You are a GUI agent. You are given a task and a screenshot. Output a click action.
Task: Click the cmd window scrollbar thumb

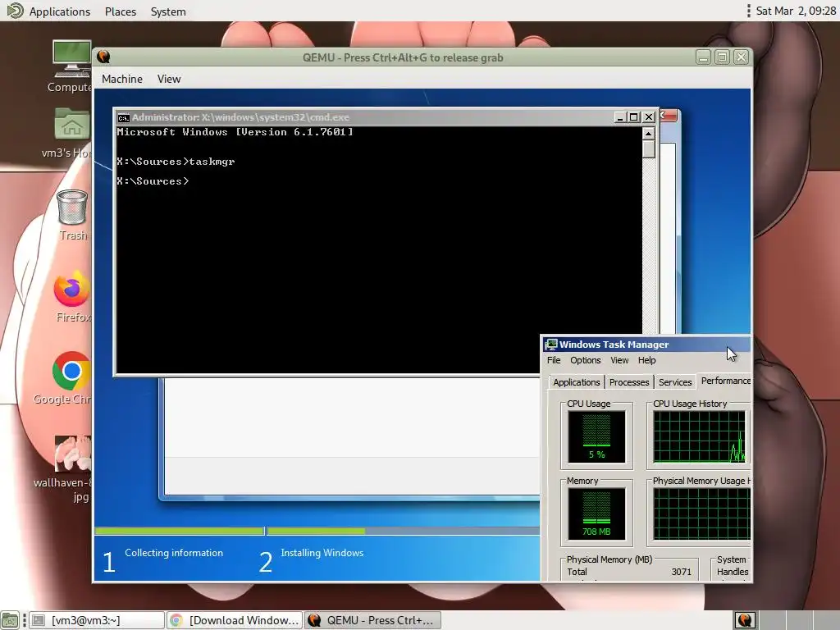point(648,149)
